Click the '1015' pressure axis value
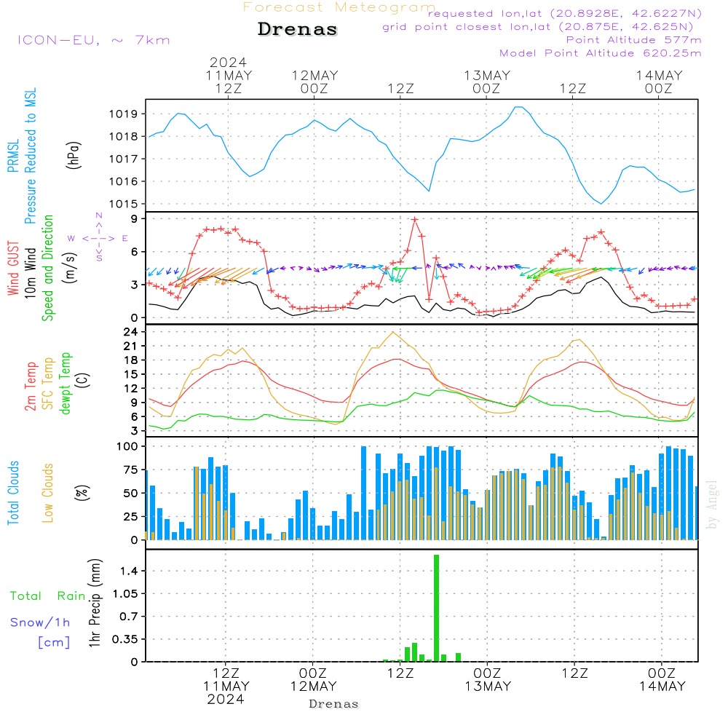The height and width of the screenshot is (728, 728). pyautogui.click(x=124, y=204)
